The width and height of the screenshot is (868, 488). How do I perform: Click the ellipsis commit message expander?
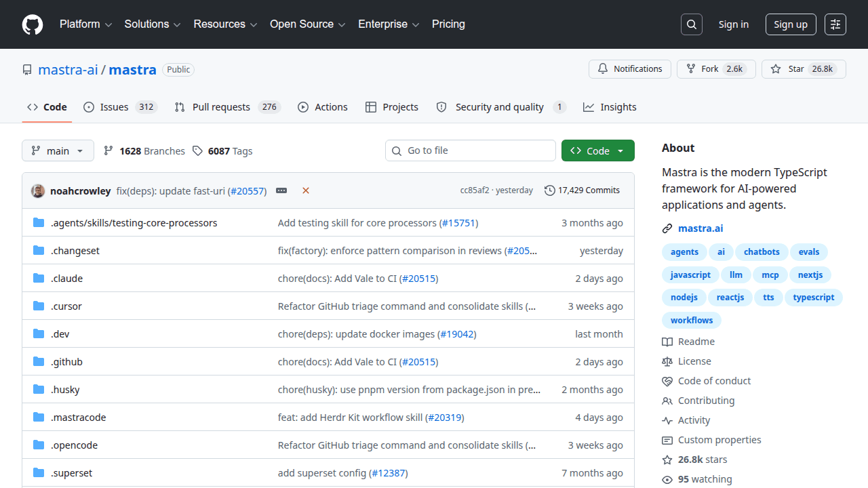tap(281, 191)
